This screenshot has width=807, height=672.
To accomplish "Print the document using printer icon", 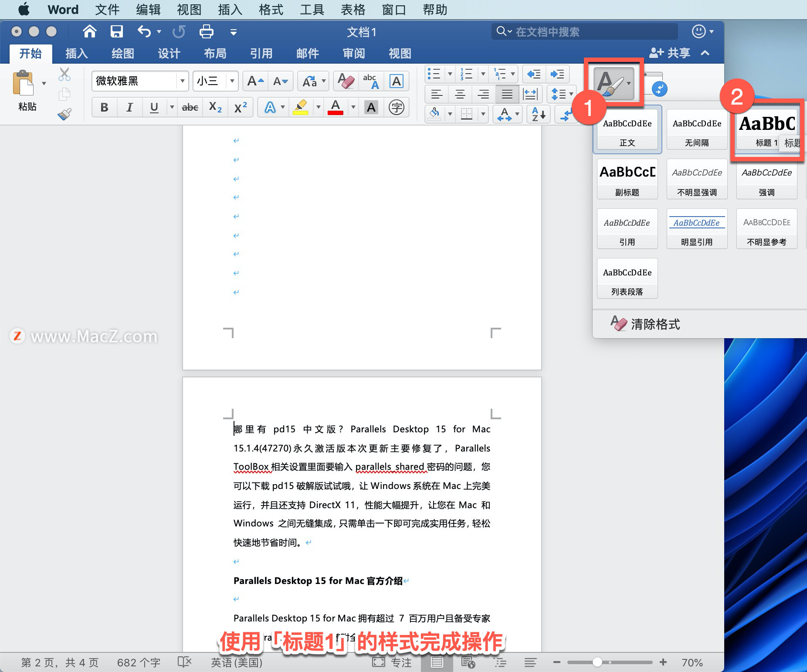I will coord(206,31).
